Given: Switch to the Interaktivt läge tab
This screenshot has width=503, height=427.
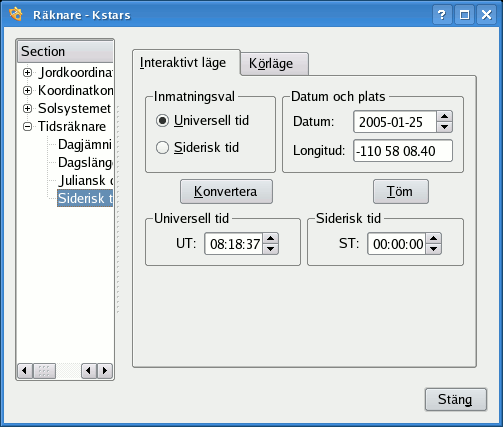Looking at the screenshot, I should 186,63.
